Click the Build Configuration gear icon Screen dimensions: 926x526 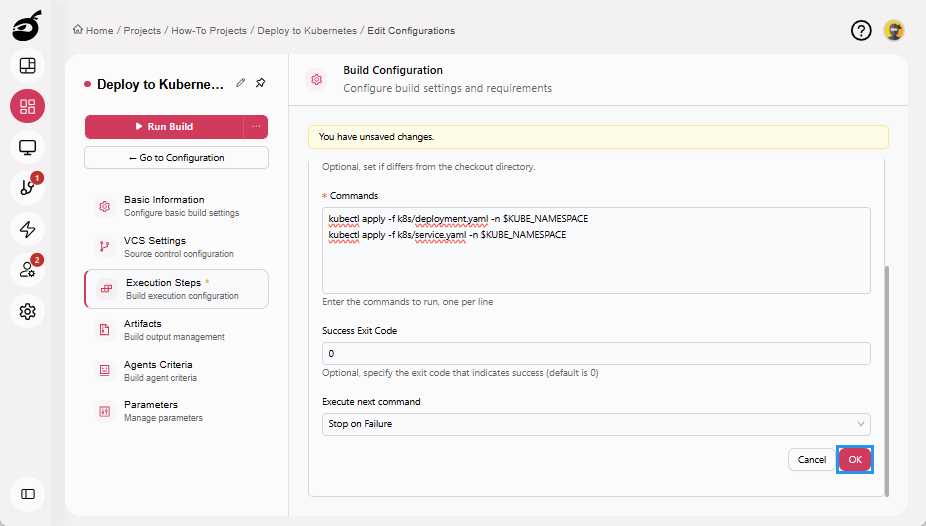pos(317,79)
